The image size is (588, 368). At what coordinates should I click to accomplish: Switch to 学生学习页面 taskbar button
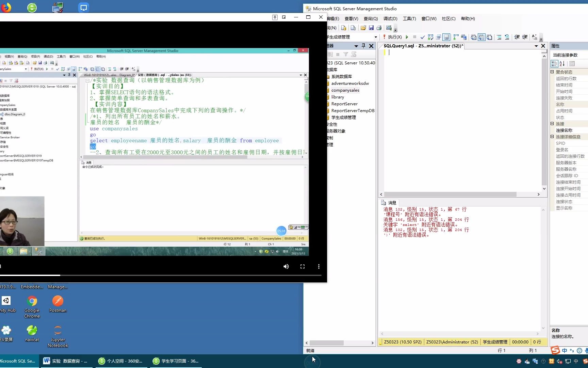[175, 361]
